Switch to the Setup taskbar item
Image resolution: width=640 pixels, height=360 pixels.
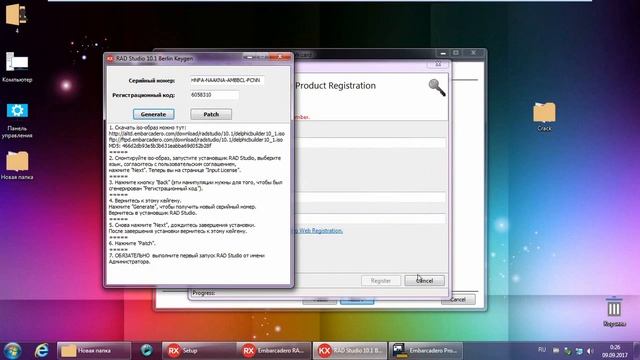point(199,351)
